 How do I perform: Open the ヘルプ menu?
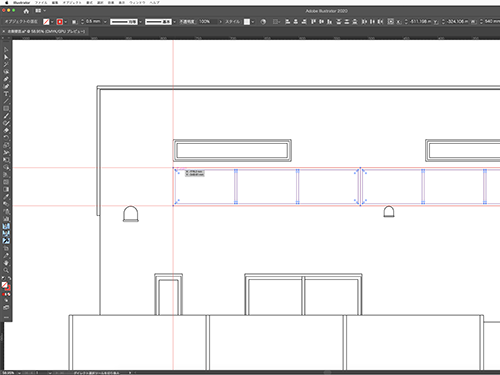point(154,2)
